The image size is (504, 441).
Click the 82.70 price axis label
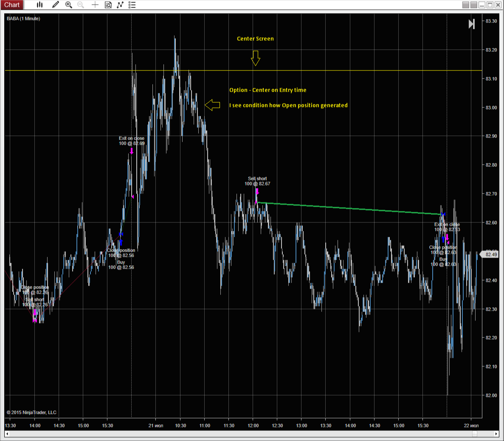pyautogui.click(x=491, y=194)
